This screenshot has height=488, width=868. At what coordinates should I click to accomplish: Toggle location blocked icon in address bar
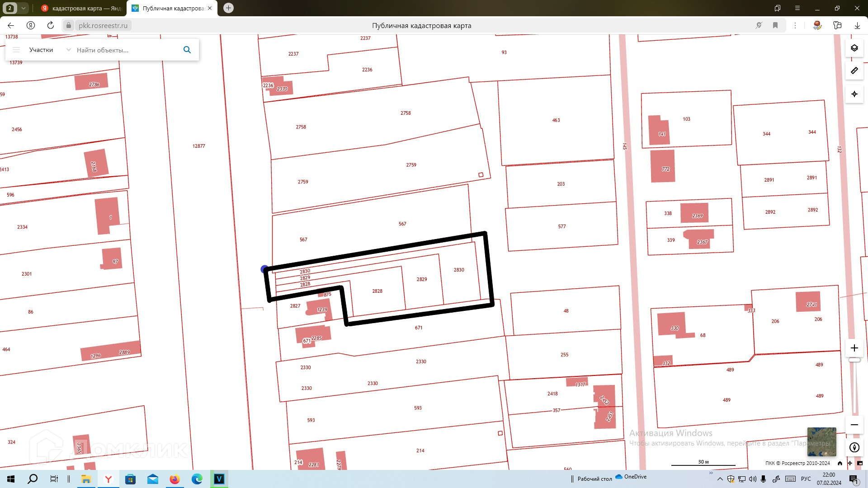tap(759, 25)
